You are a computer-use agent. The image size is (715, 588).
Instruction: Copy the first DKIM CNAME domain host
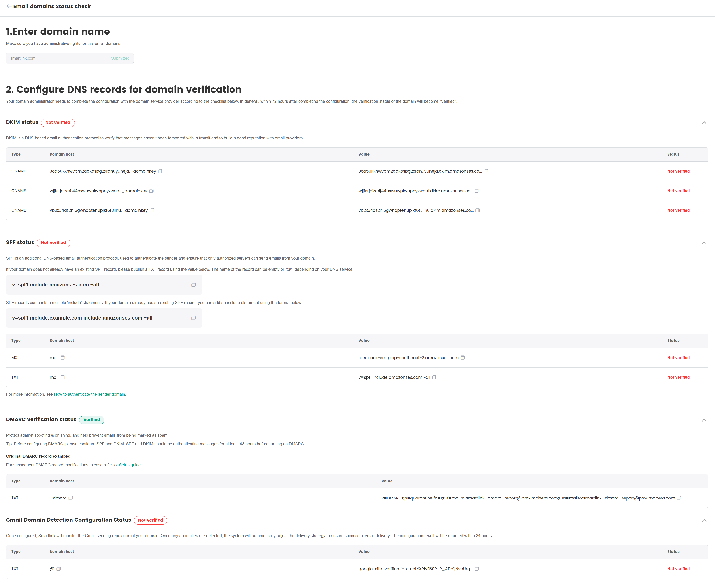[x=160, y=171]
